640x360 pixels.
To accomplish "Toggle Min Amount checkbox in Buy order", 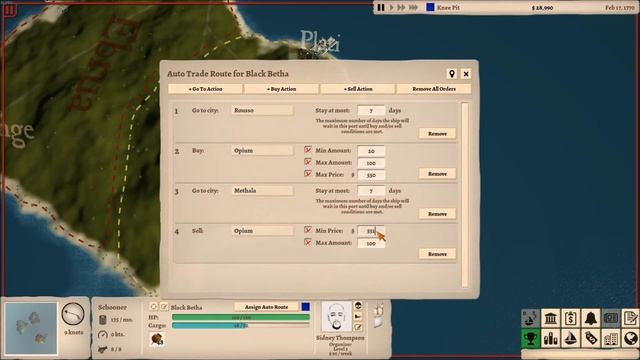I will (x=308, y=150).
